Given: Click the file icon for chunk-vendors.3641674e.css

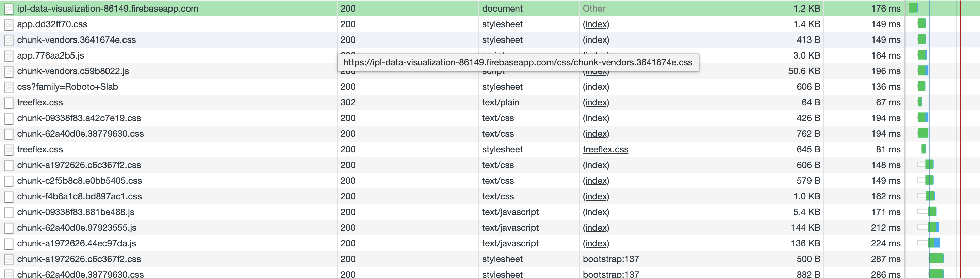Looking at the screenshot, I should [x=9, y=40].
